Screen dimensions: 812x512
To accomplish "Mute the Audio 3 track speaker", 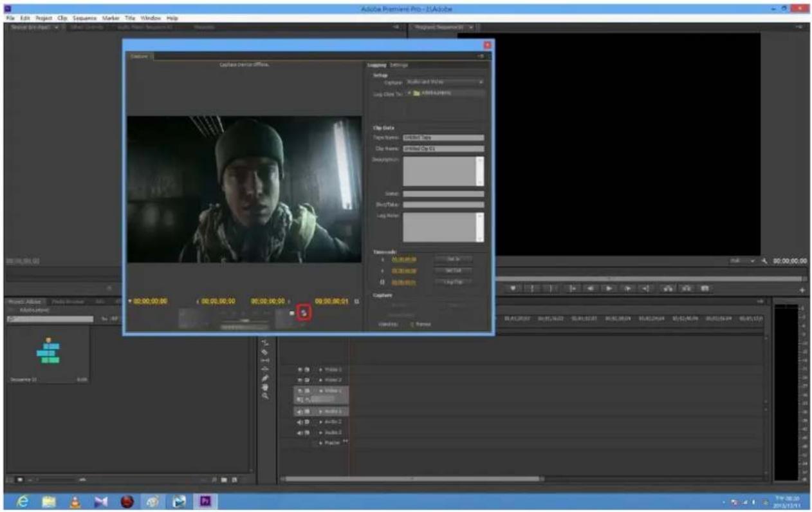I will [x=299, y=432].
